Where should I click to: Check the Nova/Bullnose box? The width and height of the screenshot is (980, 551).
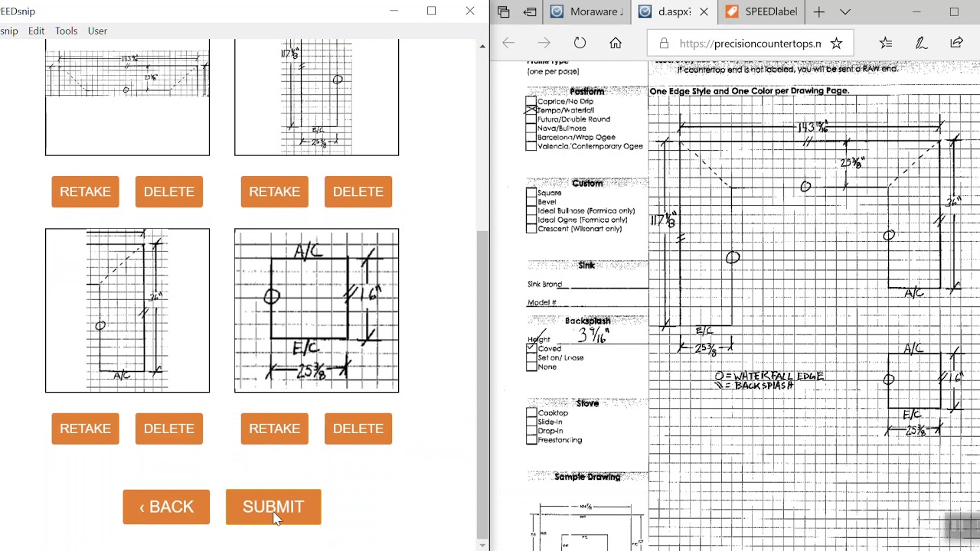(531, 129)
